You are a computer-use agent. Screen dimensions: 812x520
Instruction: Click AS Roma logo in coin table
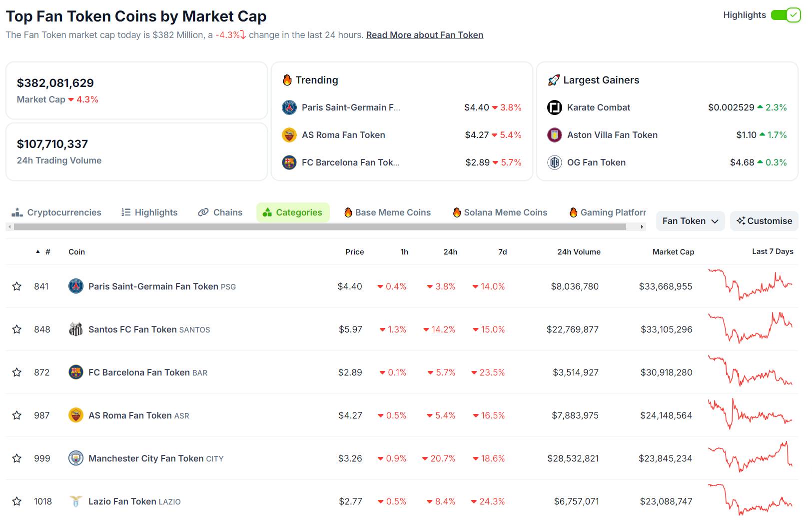point(76,415)
